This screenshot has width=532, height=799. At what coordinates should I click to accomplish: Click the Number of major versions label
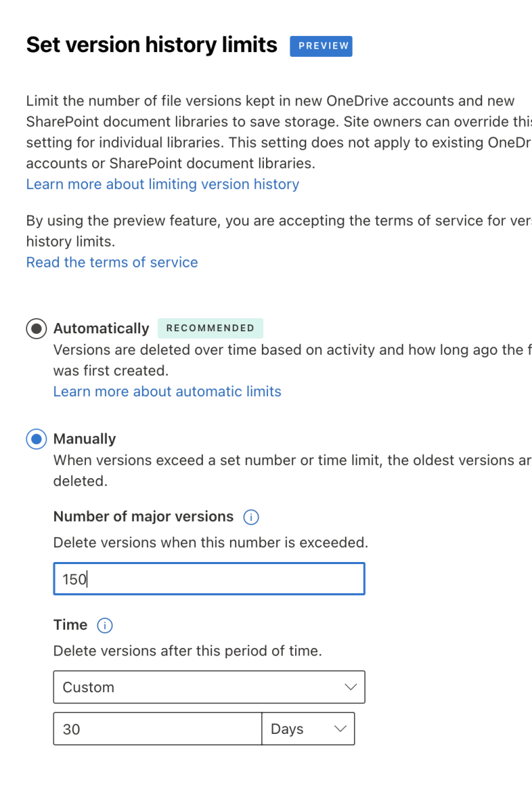click(143, 517)
